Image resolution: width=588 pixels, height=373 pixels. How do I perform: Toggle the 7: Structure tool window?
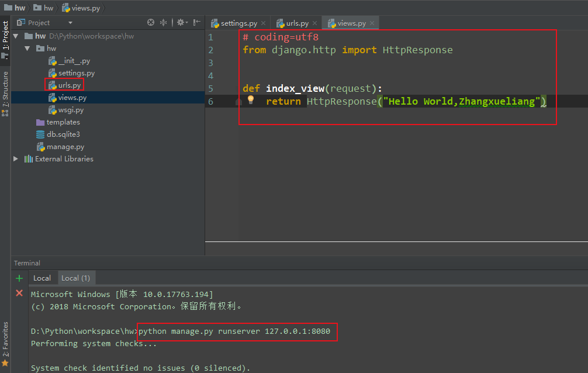[x=5, y=94]
